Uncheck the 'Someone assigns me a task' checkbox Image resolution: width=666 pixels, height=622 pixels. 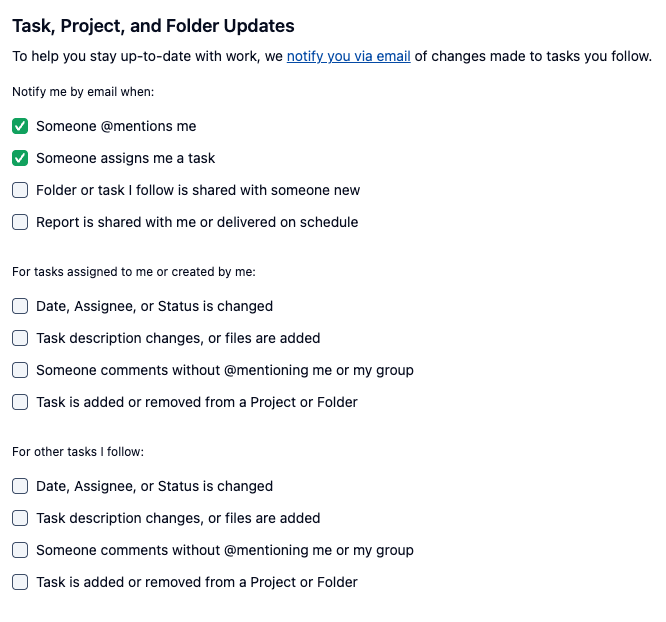pyautogui.click(x=20, y=158)
